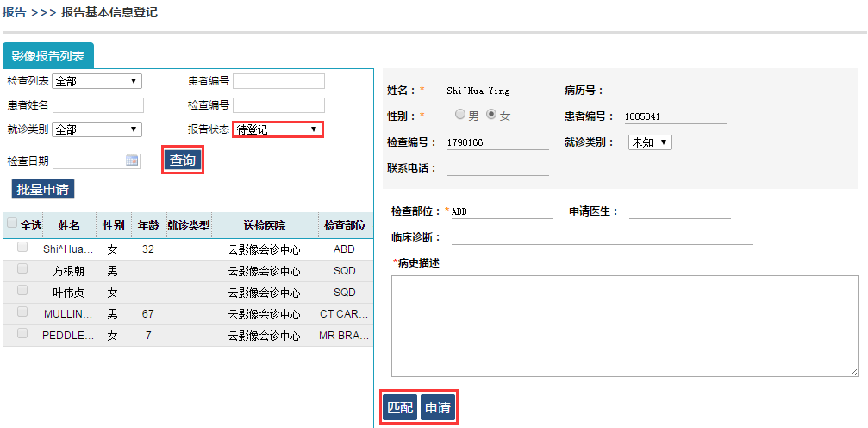868x428 pixels.
Task: Select the 女 gender radio button
Action: [491, 114]
